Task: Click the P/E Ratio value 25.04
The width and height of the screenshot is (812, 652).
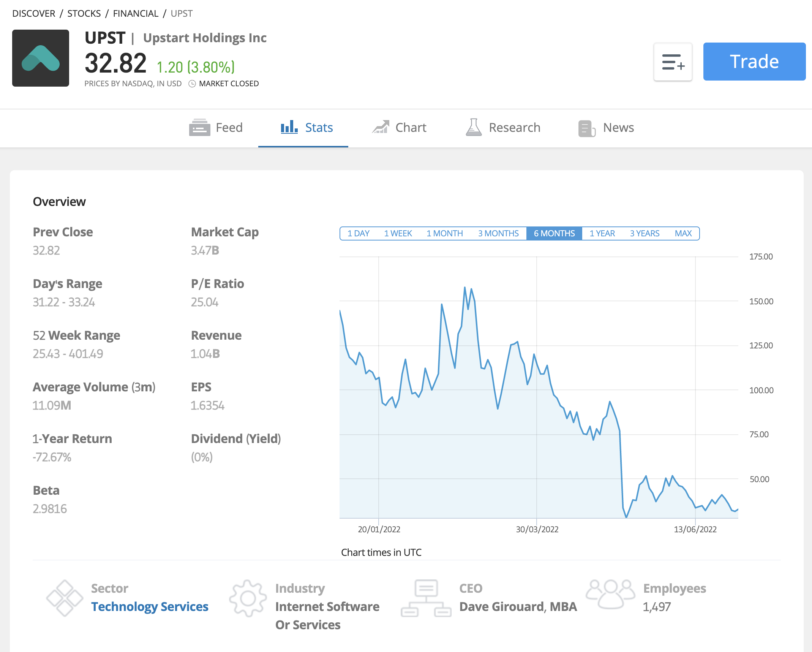Action: (x=205, y=302)
